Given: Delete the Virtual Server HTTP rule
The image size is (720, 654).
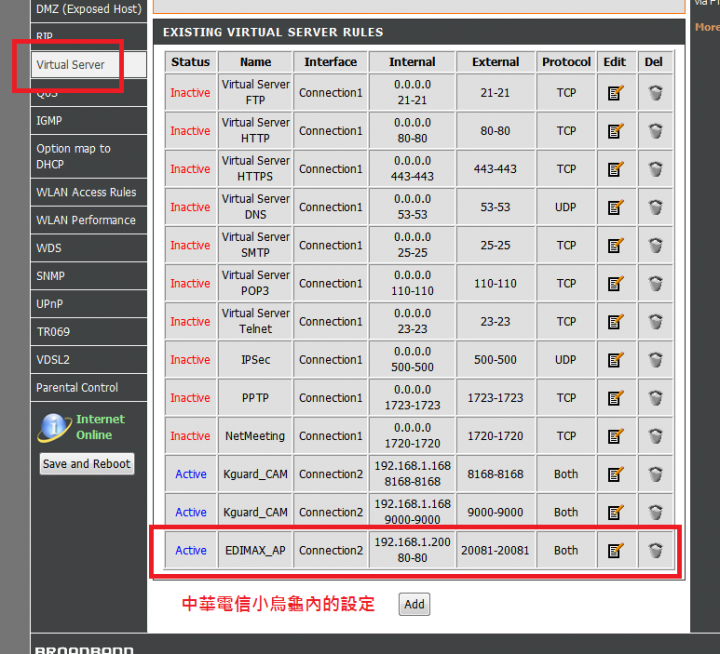Looking at the screenshot, I should [655, 131].
